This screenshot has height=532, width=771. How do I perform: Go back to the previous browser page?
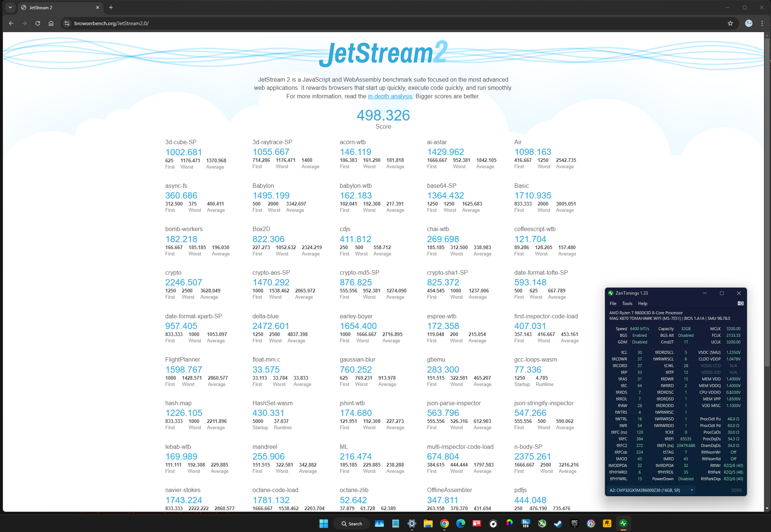tap(11, 23)
